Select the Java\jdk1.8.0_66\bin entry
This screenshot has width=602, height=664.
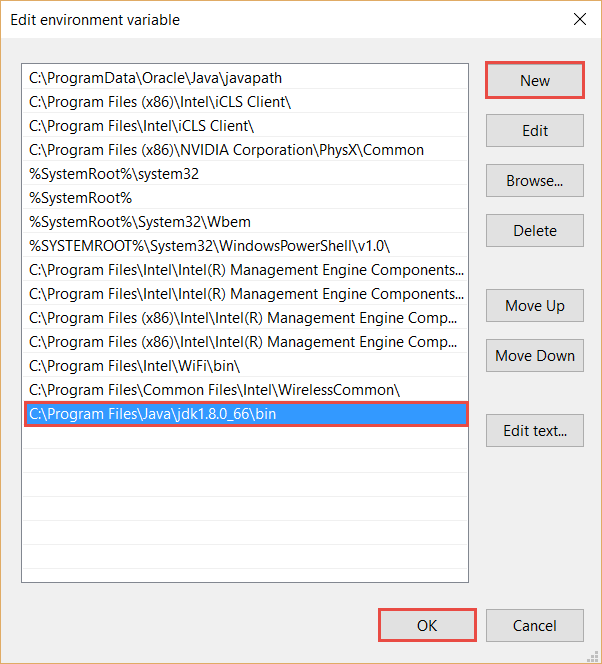[246, 414]
